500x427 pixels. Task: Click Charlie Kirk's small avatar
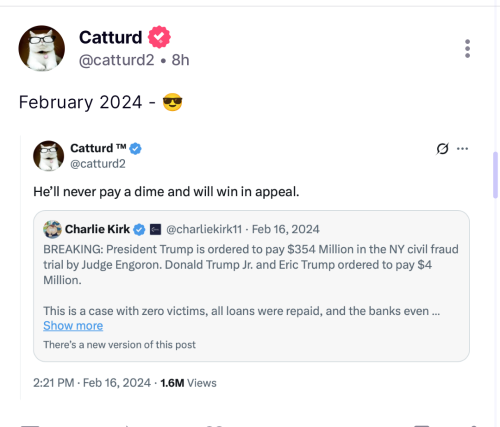(52, 229)
